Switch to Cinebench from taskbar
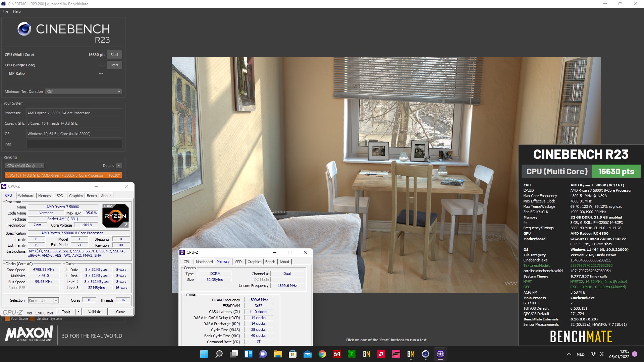The image size is (644, 362). click(425, 354)
